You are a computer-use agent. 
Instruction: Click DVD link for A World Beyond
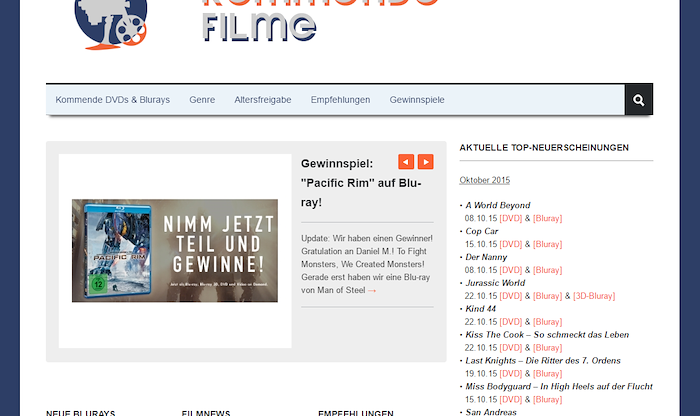coord(511,218)
